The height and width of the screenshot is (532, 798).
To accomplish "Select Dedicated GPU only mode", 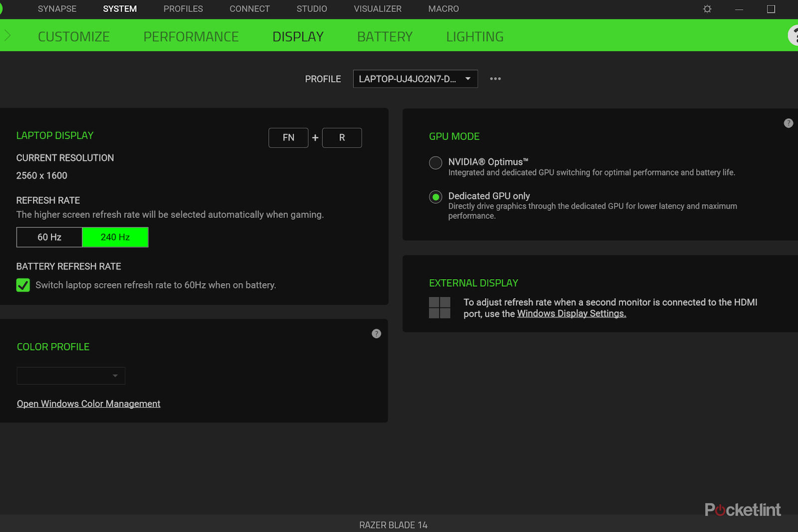I will pos(435,197).
